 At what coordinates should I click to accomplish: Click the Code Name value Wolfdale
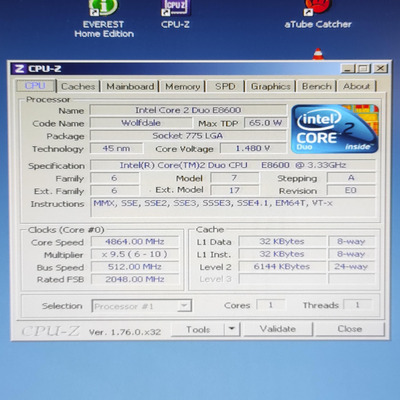(141, 123)
